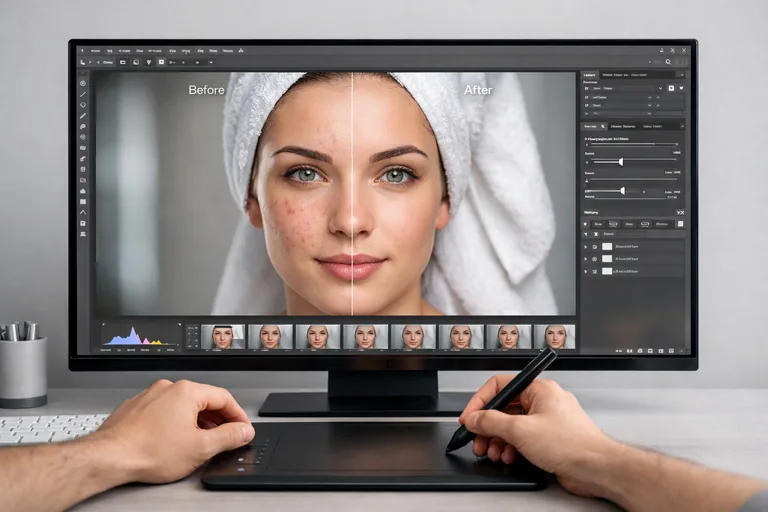Viewport: 768px width, 512px height.
Task: Click the tool icon at options bar's left end
Action: (84, 62)
